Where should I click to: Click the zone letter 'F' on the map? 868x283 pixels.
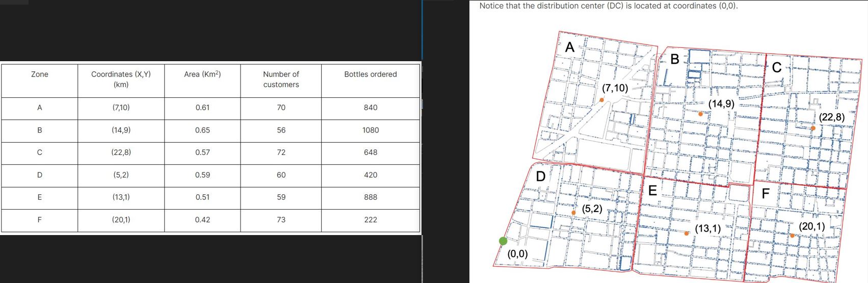point(766,194)
